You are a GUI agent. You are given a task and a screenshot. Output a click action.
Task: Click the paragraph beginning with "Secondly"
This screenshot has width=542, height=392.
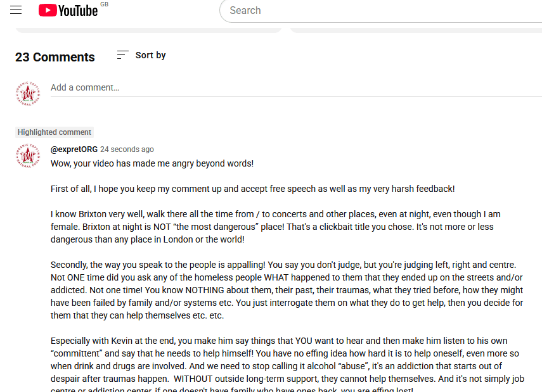[x=285, y=290]
